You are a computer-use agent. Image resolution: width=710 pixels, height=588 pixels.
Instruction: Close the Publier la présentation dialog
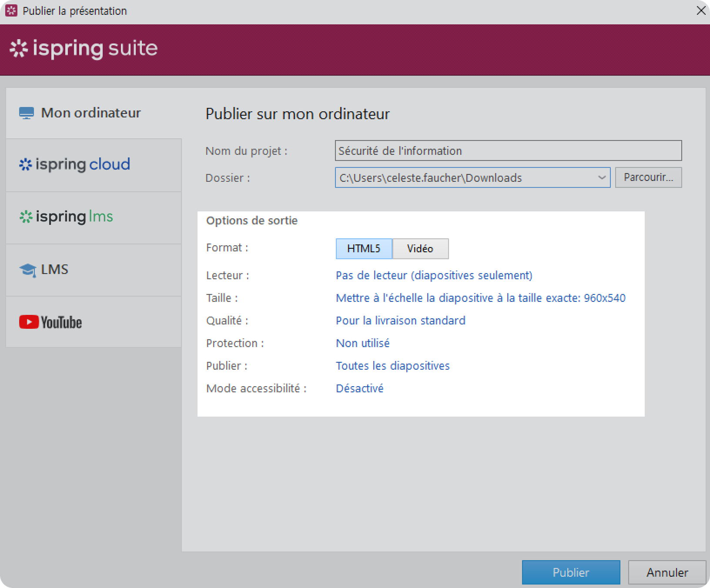(701, 11)
